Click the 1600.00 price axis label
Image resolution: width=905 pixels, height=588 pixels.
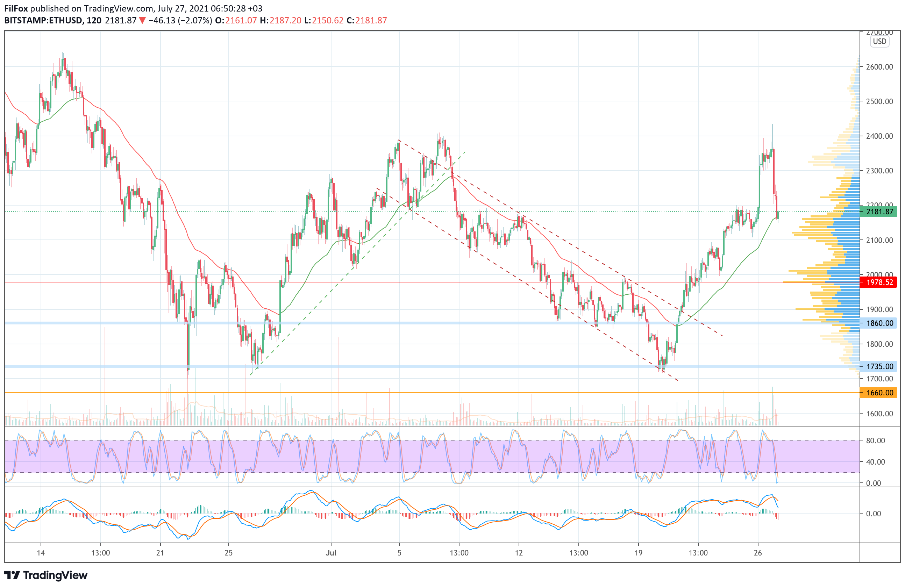point(879,414)
